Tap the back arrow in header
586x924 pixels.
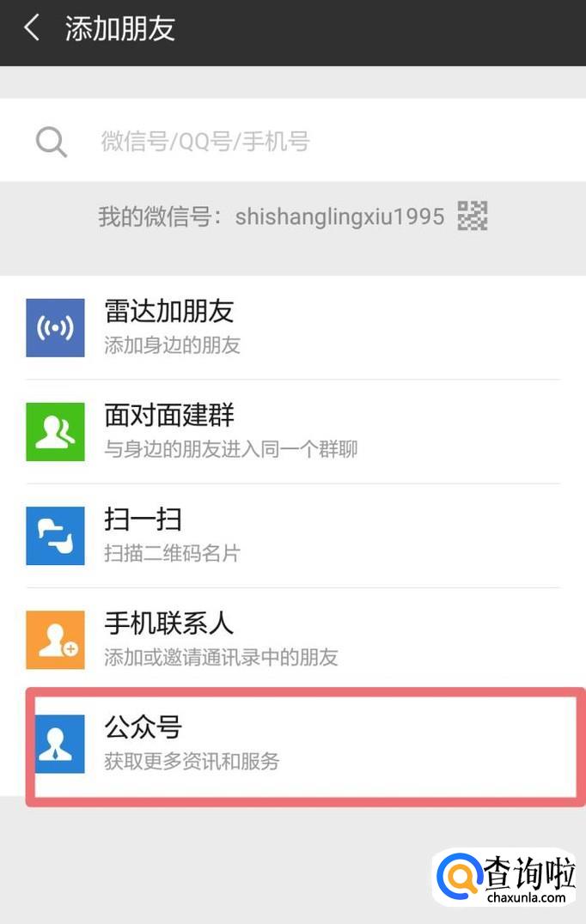(x=32, y=27)
